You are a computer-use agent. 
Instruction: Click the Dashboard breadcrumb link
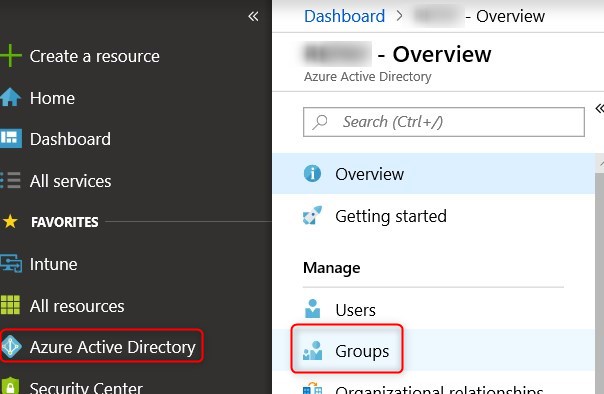point(344,16)
